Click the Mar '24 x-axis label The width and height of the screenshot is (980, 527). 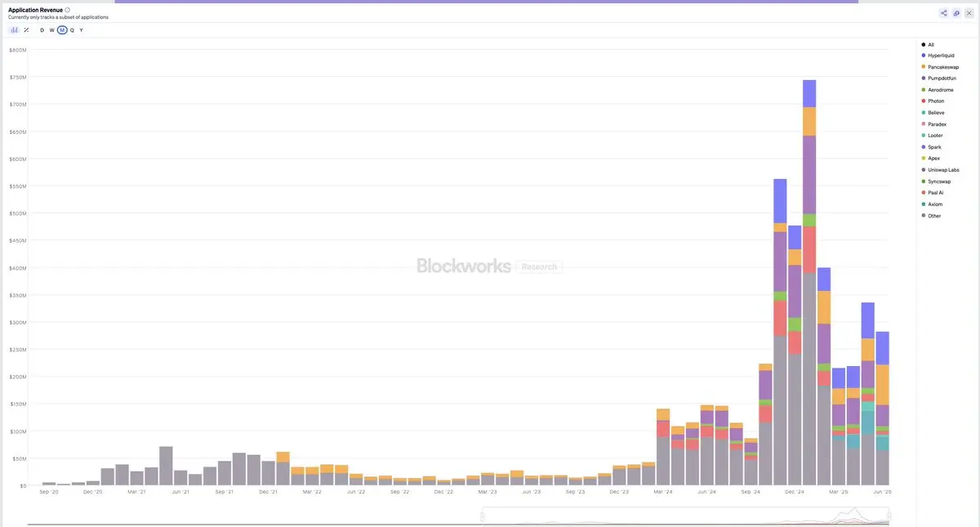[661, 492]
